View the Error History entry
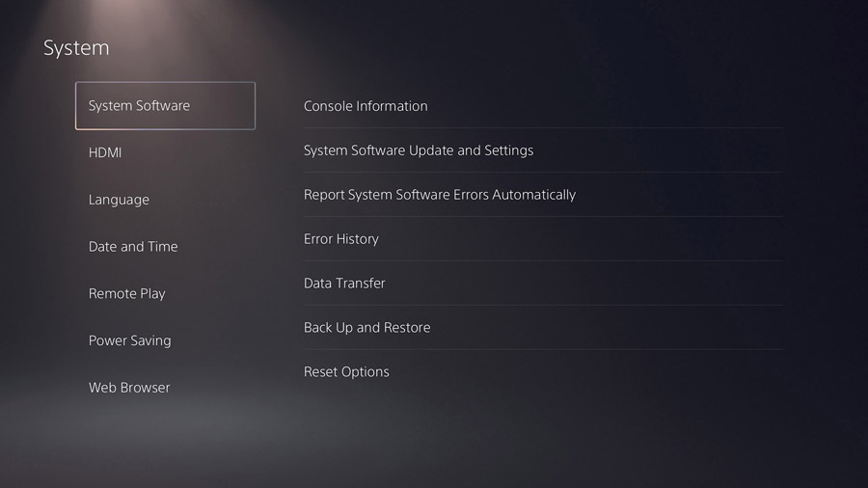 point(341,239)
